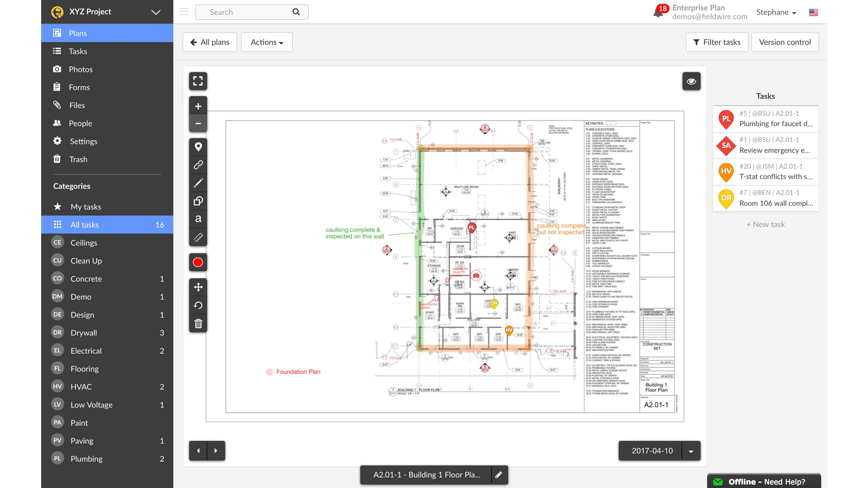Click the HV task pin on the plan
The width and height of the screenshot is (868, 488).
click(x=509, y=331)
